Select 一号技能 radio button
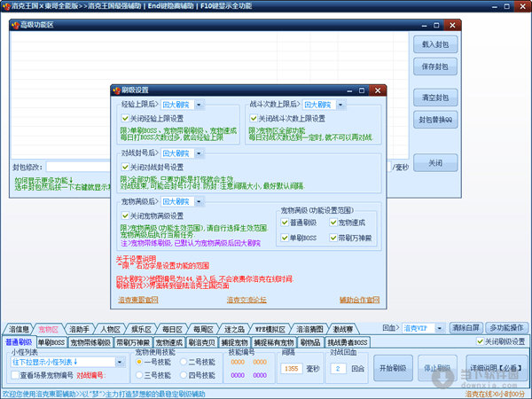The width and height of the screenshot is (532, 399). (139, 362)
